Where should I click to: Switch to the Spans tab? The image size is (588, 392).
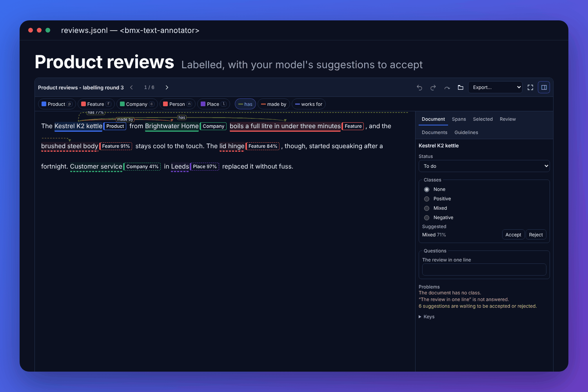(x=459, y=119)
